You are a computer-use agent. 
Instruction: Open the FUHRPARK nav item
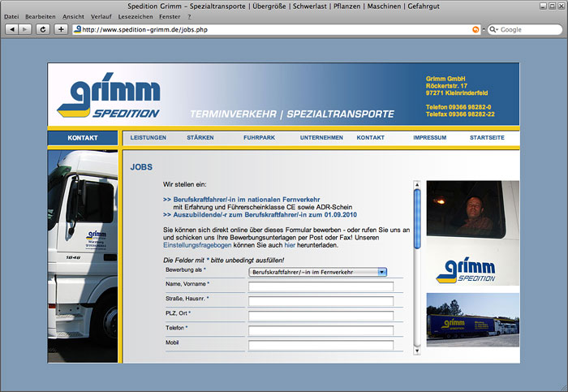(259, 138)
